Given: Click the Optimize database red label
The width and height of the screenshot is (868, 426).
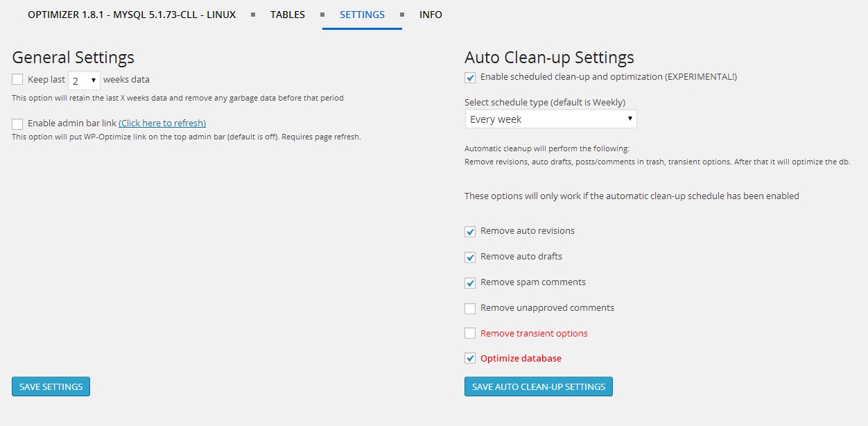Looking at the screenshot, I should pyautogui.click(x=521, y=359).
